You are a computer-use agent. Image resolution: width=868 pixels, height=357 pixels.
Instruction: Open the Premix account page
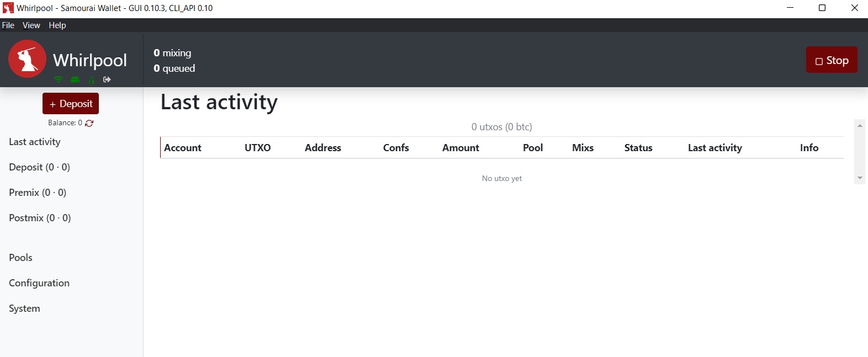[38, 193]
